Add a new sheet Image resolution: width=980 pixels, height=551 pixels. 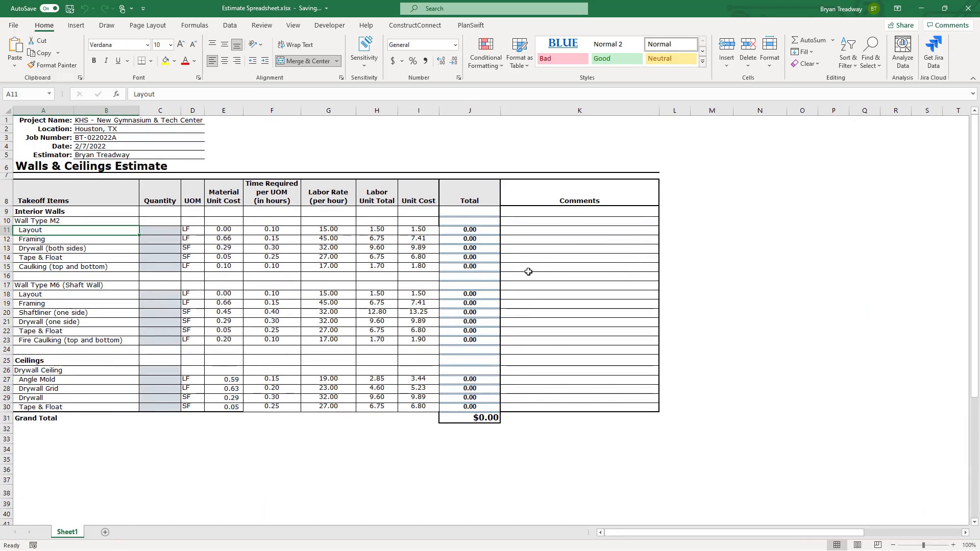[105, 532]
